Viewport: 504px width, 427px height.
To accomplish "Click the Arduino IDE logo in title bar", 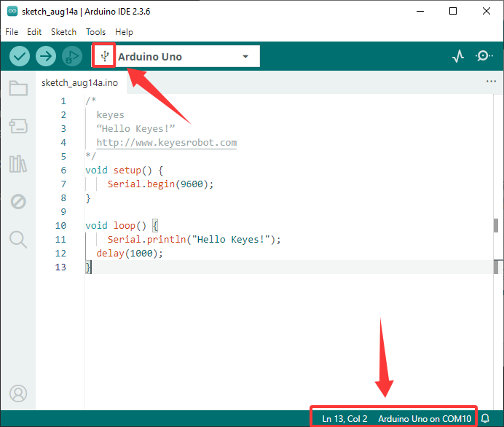I will [12, 11].
